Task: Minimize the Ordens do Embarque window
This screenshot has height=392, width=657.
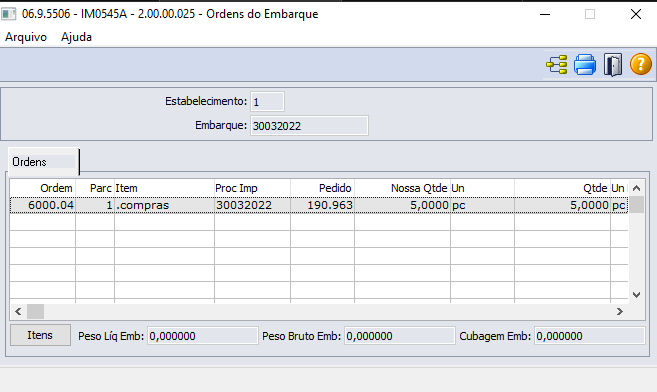Action: pyautogui.click(x=545, y=14)
